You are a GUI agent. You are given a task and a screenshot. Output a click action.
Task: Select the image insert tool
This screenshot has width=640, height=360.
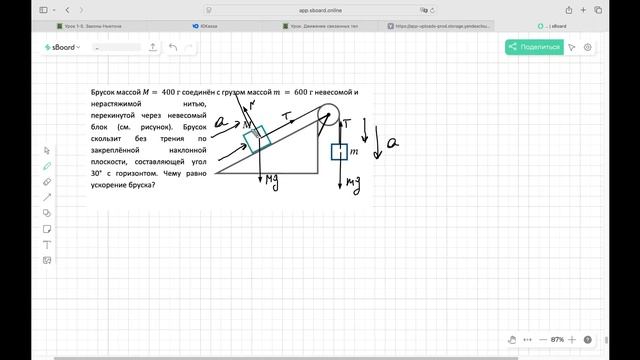coord(47,260)
